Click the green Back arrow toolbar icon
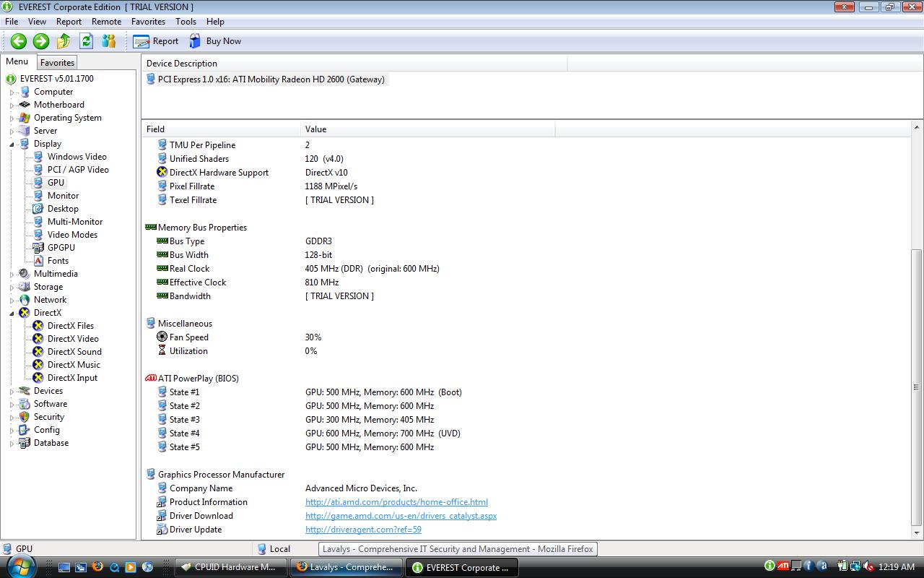The height and width of the screenshot is (578, 924). [x=19, y=41]
